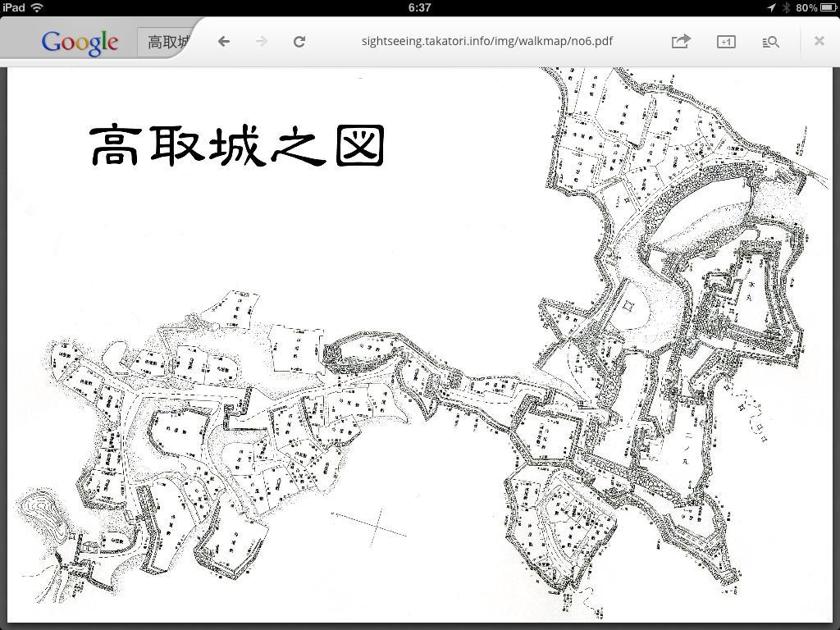Tap the Google logo
Screen dimensions: 840x630
[80, 42]
